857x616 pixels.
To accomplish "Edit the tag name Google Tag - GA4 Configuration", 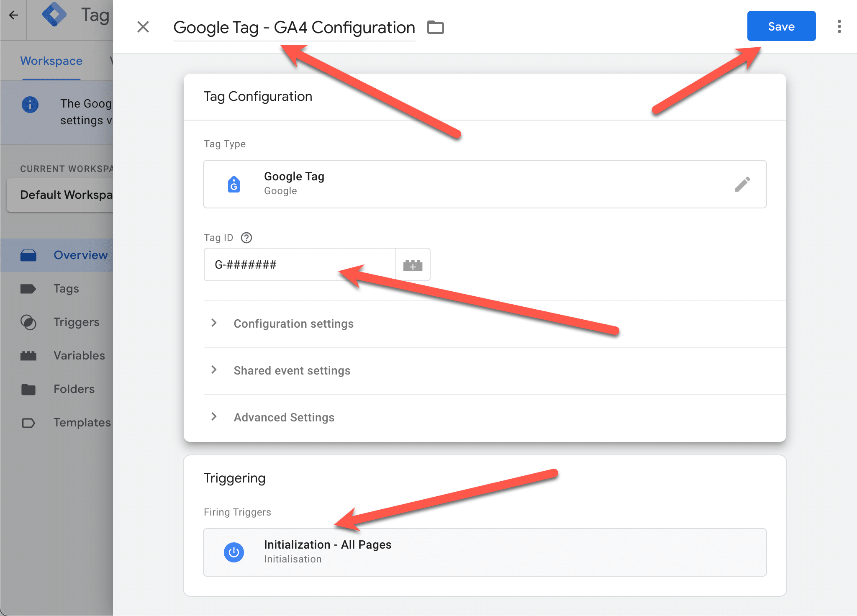I will point(294,28).
